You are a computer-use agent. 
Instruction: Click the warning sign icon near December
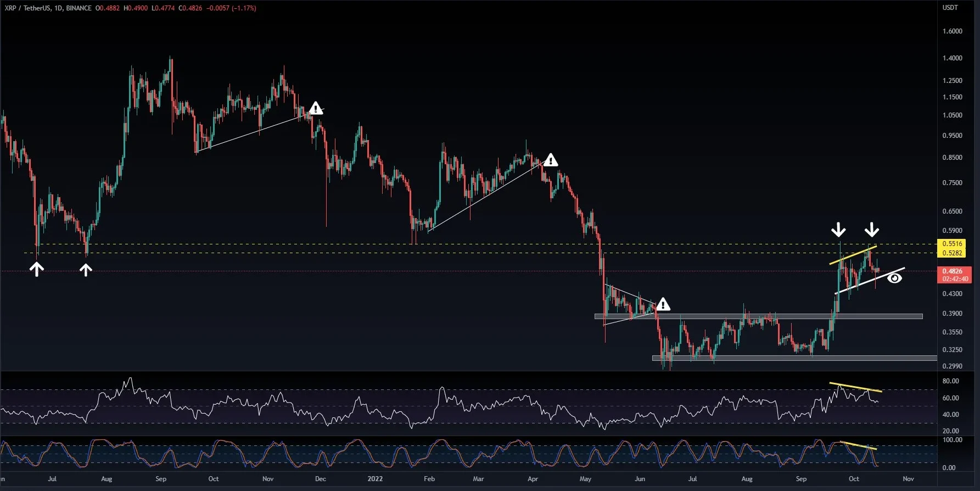(316, 108)
